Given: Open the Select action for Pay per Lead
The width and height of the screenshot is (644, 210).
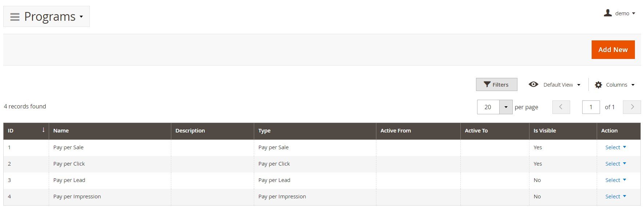Looking at the screenshot, I should click(616, 180).
